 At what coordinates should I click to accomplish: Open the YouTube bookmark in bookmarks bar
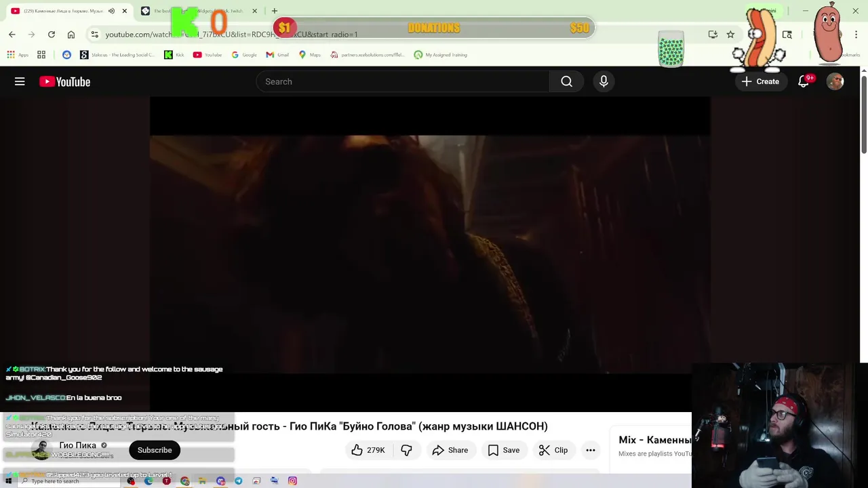(208, 55)
